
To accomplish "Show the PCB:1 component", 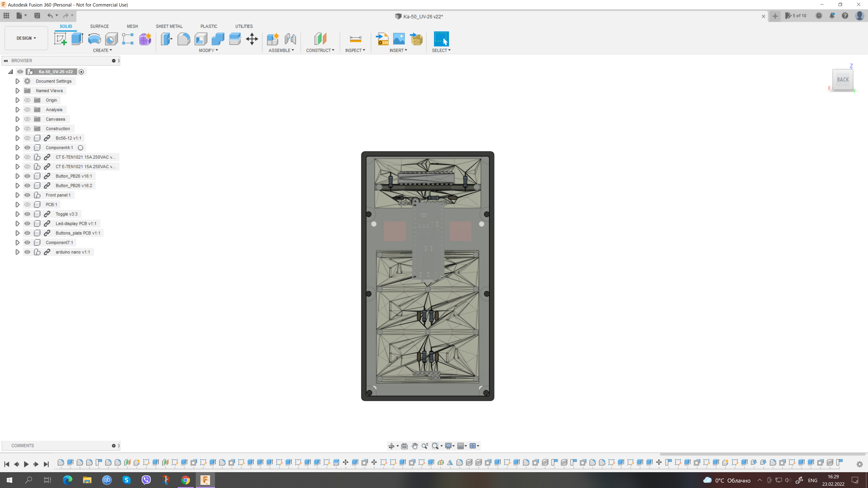I will (x=27, y=204).
